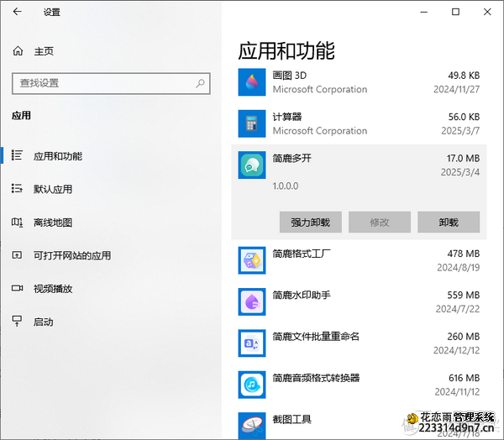The image size is (504, 440).
Task: Select the 画图 3D list entry name
Action: tap(290, 76)
